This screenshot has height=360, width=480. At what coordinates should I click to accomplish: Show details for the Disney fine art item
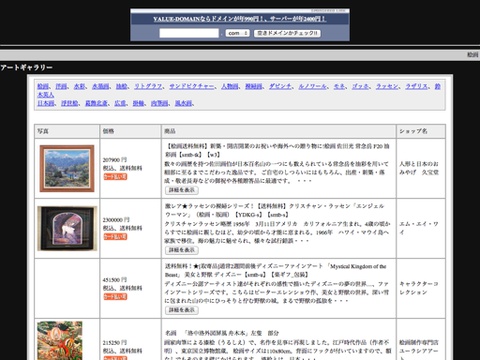tap(182, 310)
